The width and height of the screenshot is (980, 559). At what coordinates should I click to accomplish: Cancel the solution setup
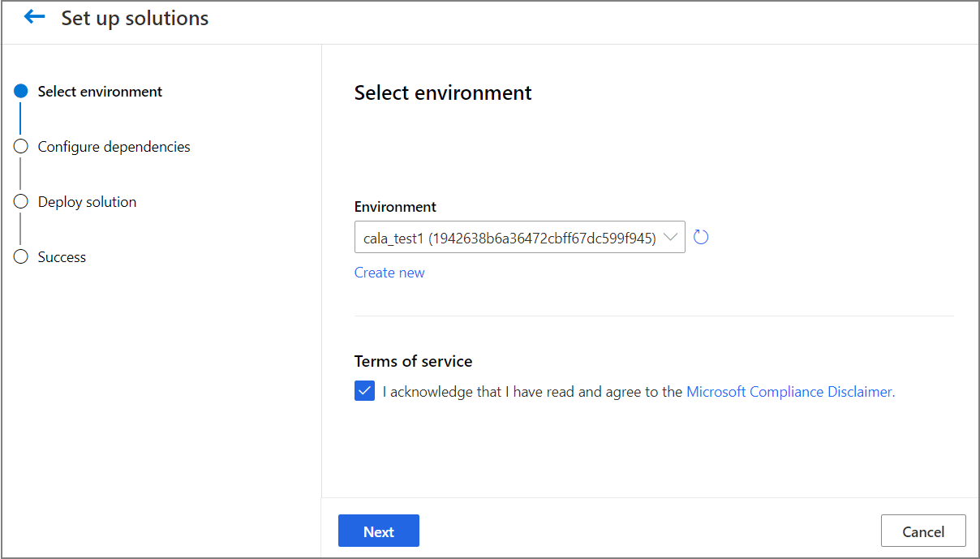click(x=923, y=531)
